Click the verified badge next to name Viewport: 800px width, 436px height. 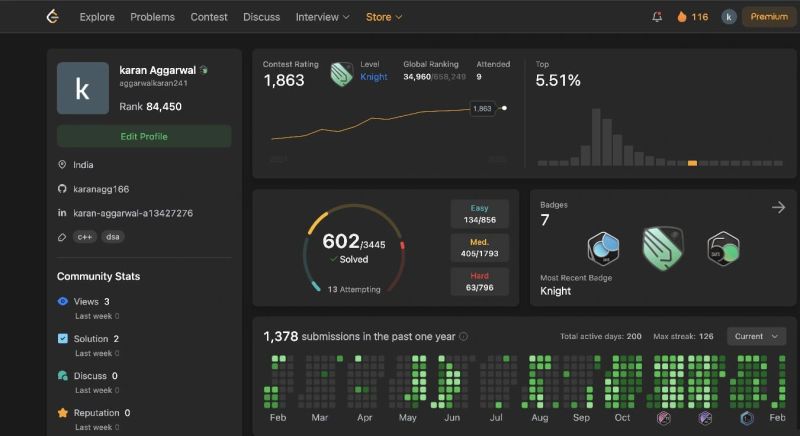[204, 70]
